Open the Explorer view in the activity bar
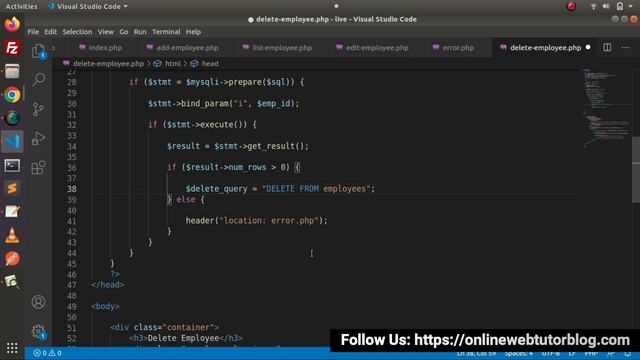Screen dimensions: 640x360 (x=38, y=51)
